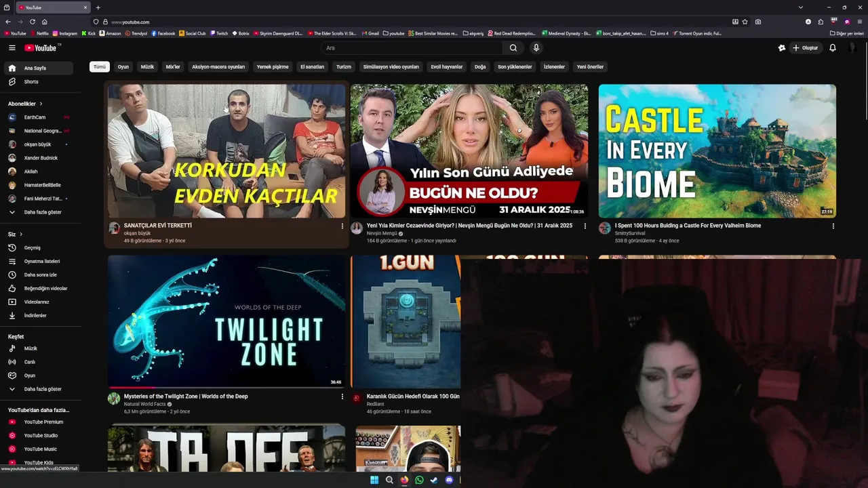Select the Müzik filter chip
Screen dimensions: 868x488
tap(147, 66)
